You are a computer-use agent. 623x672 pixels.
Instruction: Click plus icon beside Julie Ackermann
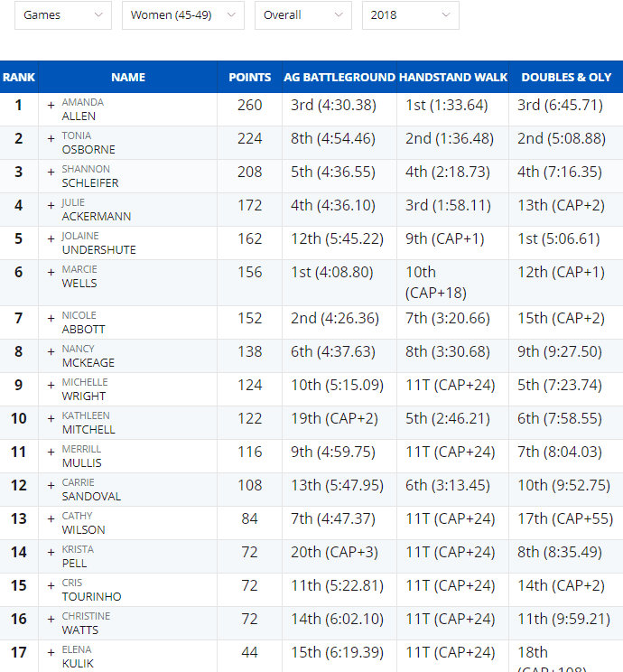51,205
